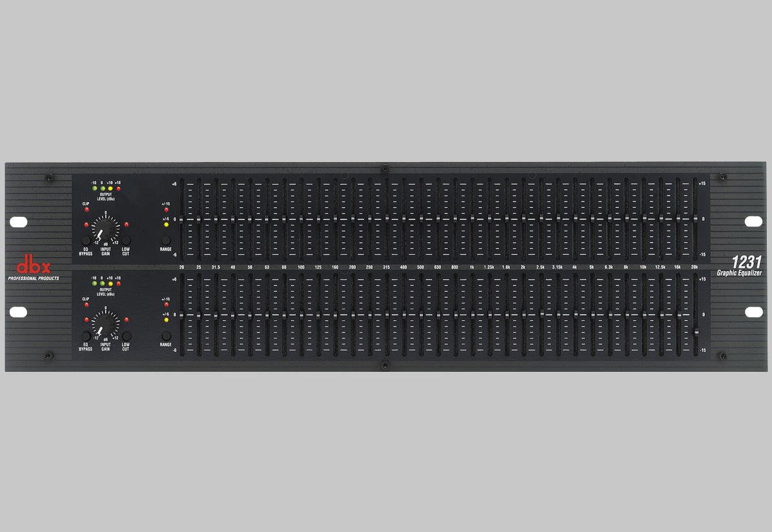Click the top channel +18 output level LED
This screenshot has width=772, height=532.
118,188
